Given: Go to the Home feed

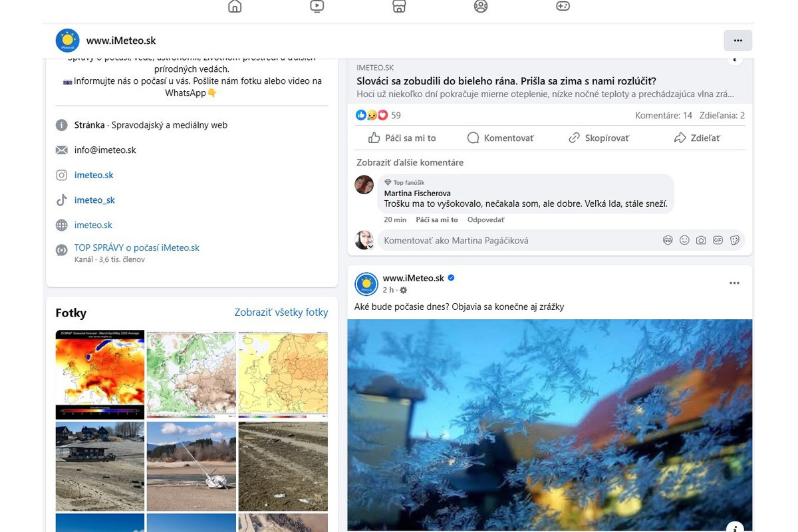Looking at the screenshot, I should (234, 7).
